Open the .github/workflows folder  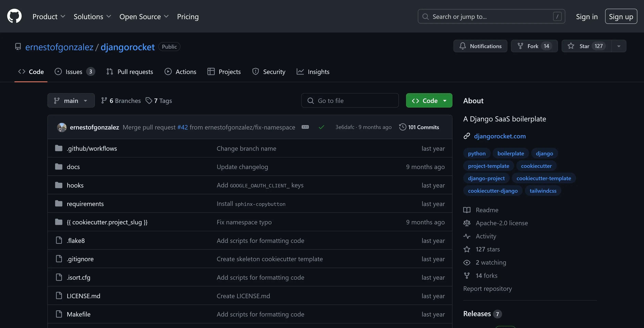pos(92,148)
